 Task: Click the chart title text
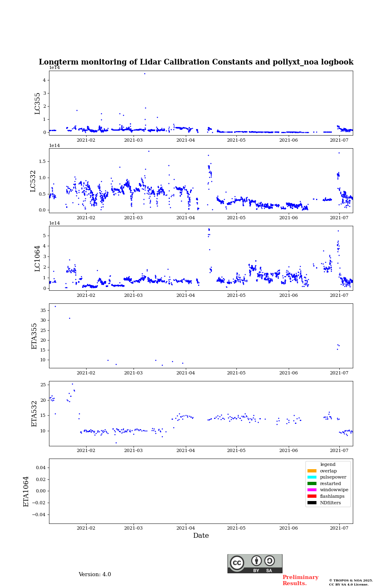[196, 62]
